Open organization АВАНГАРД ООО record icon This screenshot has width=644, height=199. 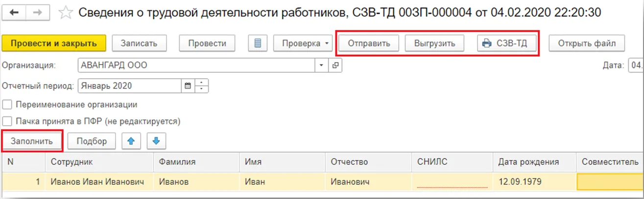[335, 65]
